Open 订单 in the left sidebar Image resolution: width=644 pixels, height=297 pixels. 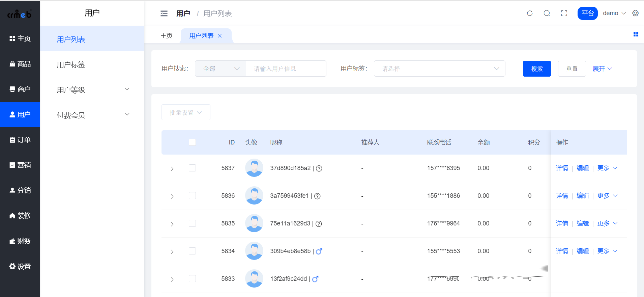[x=20, y=140]
